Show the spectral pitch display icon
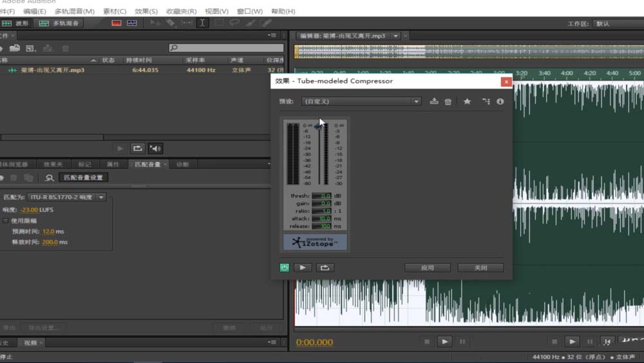Viewport: 644px width, 363px height. (132, 23)
